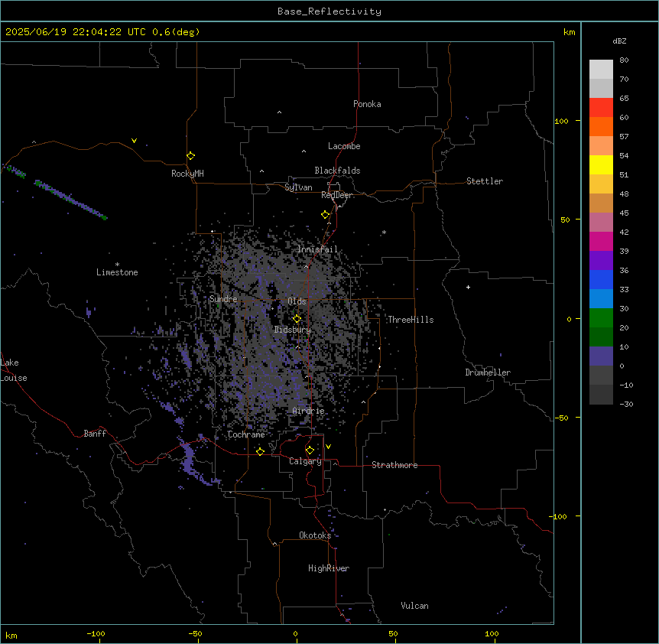Click the Calgary city label
659x644 pixels.
[x=305, y=461]
